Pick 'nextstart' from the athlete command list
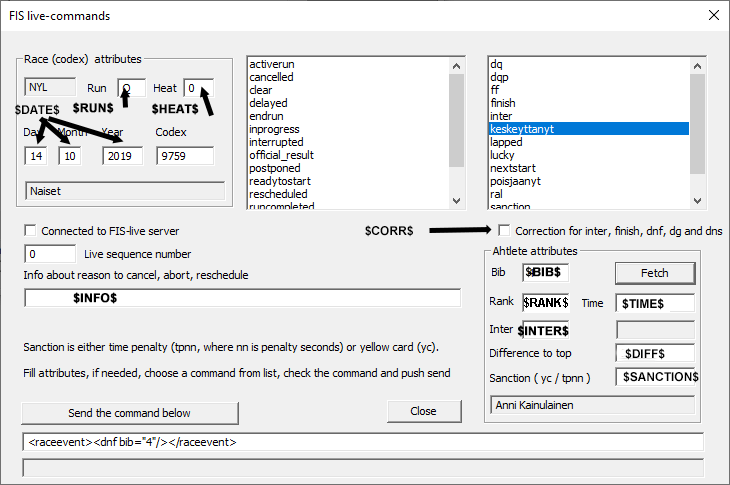 pyautogui.click(x=510, y=168)
